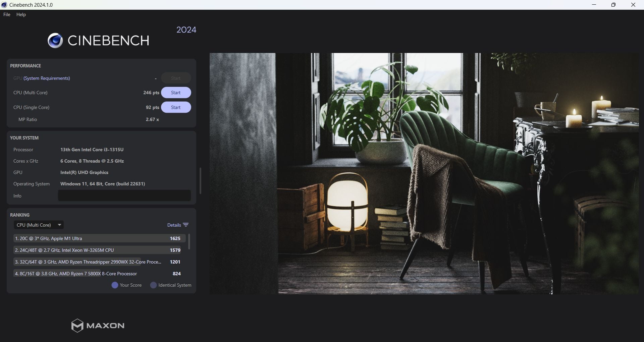Click the Windows 11 operating system value
The width and height of the screenshot is (644, 342).
click(103, 184)
